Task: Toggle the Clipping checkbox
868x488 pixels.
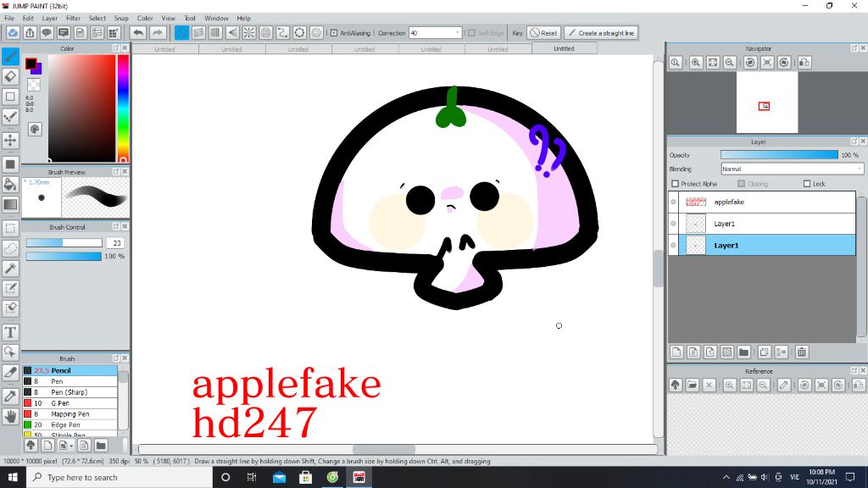Action: 741,184
